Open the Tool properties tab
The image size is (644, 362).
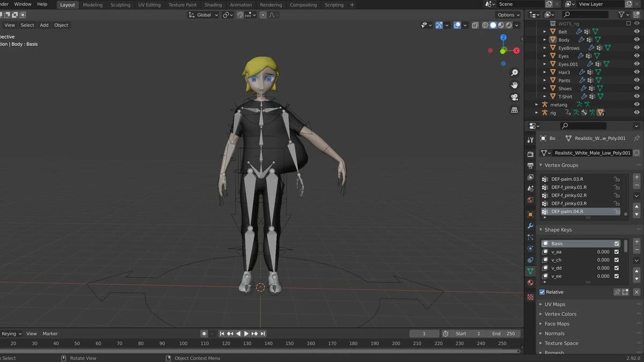(530, 139)
